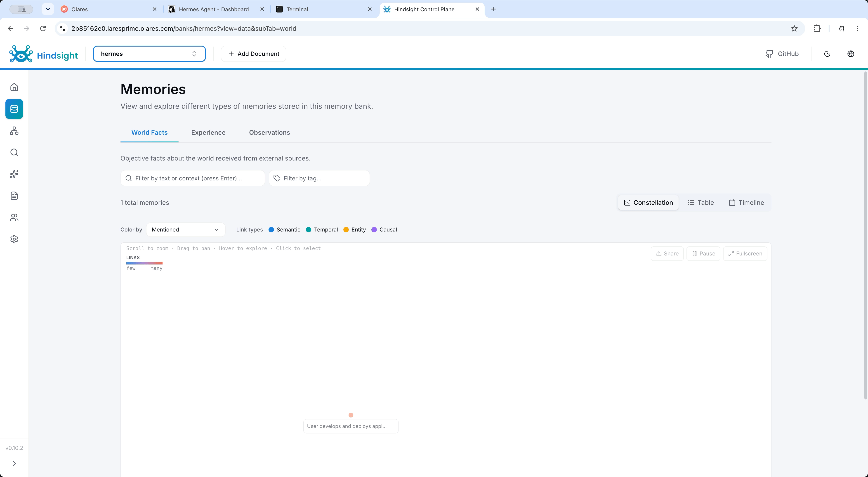Pause the constellation animation
The width and height of the screenshot is (868, 477).
(x=704, y=253)
